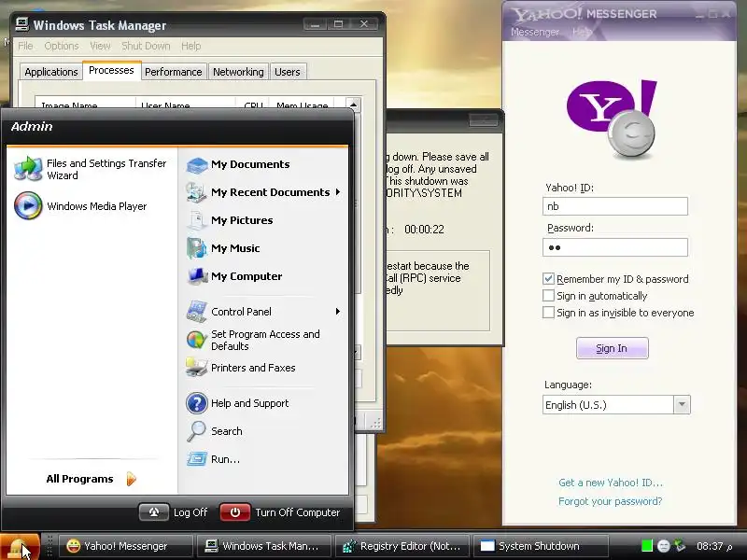The width and height of the screenshot is (747, 560).
Task: Click the Log Off key icon
Action: point(154,512)
